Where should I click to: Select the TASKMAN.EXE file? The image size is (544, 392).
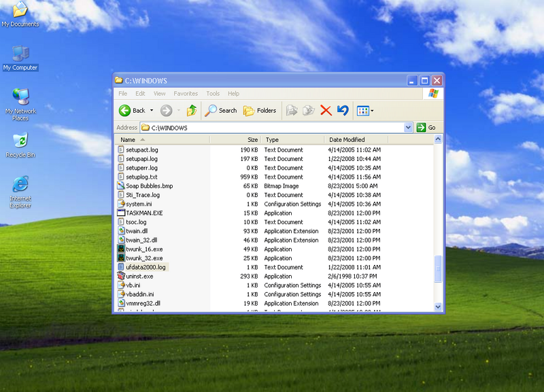pos(144,213)
